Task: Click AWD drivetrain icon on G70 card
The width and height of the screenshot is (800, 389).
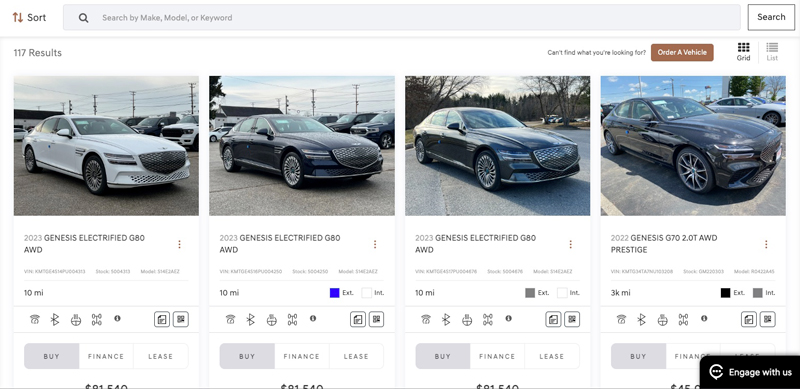Action: pyautogui.click(x=683, y=320)
